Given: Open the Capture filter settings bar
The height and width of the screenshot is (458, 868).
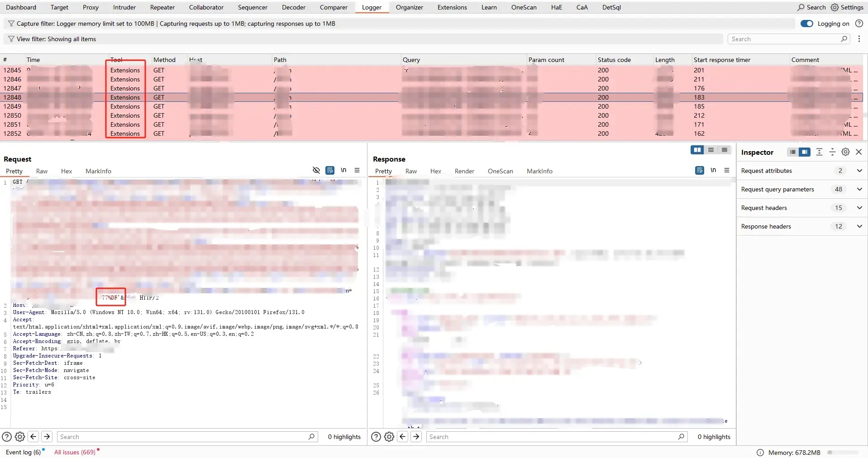Looking at the screenshot, I should pos(399,24).
